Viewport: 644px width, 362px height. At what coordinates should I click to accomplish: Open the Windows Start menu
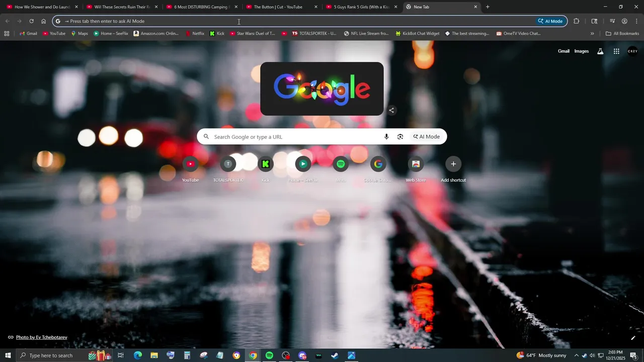[x=8, y=355]
